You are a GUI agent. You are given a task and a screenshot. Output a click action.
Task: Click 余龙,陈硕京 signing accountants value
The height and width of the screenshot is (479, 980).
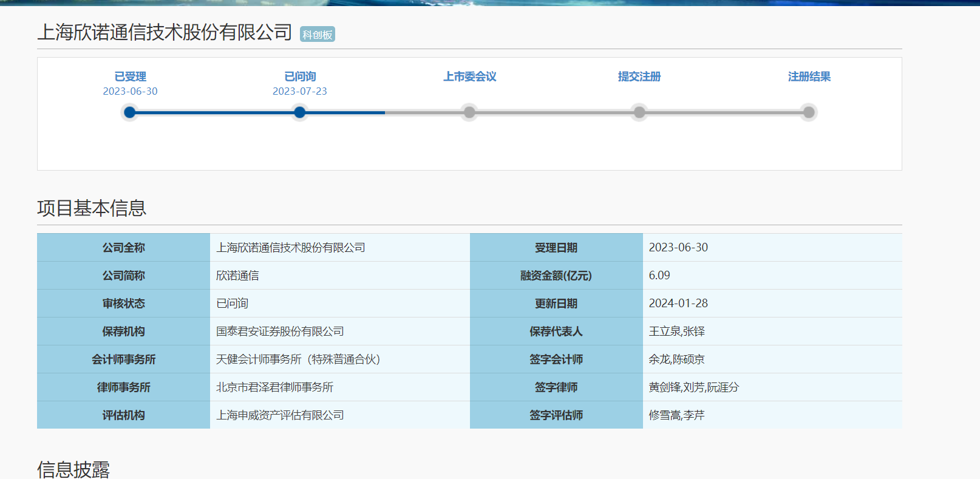click(676, 359)
